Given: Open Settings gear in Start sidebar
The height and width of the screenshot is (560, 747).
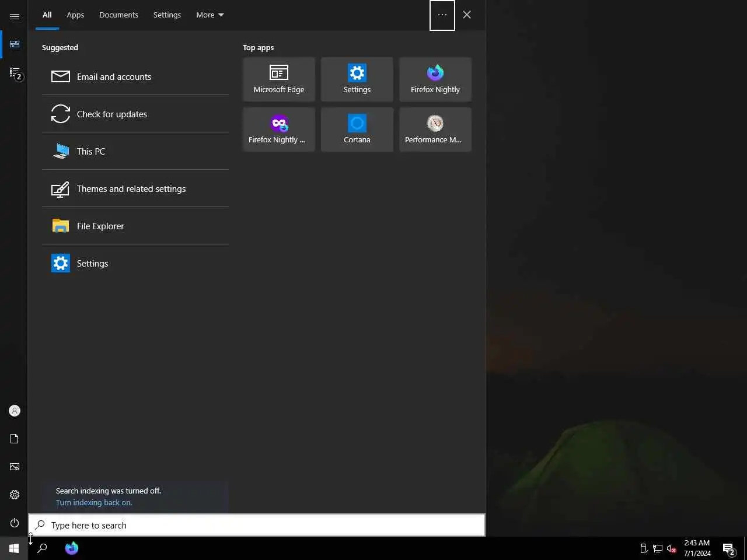Looking at the screenshot, I should pos(15,495).
